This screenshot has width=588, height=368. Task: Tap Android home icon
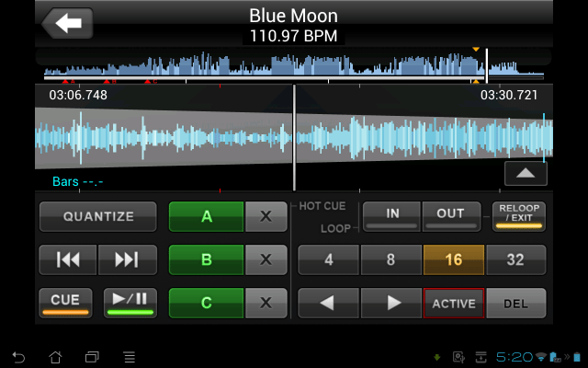(55, 357)
